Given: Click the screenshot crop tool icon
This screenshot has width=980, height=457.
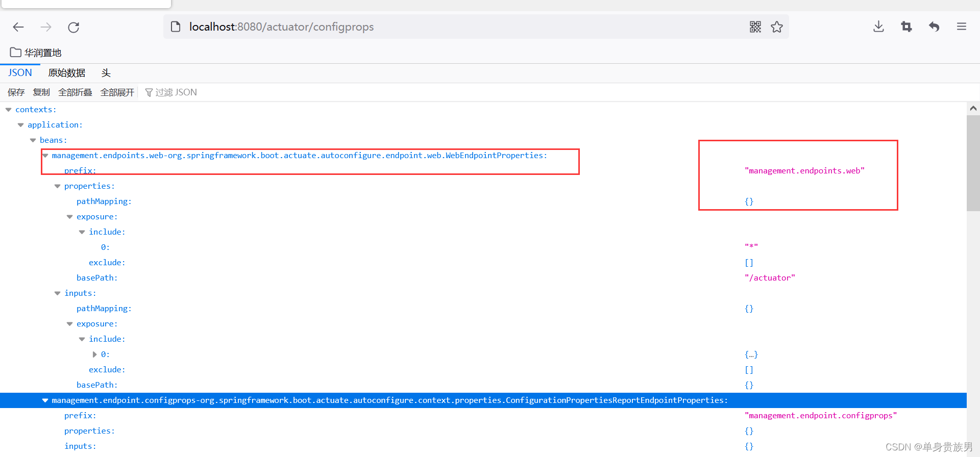Looking at the screenshot, I should tap(906, 27).
